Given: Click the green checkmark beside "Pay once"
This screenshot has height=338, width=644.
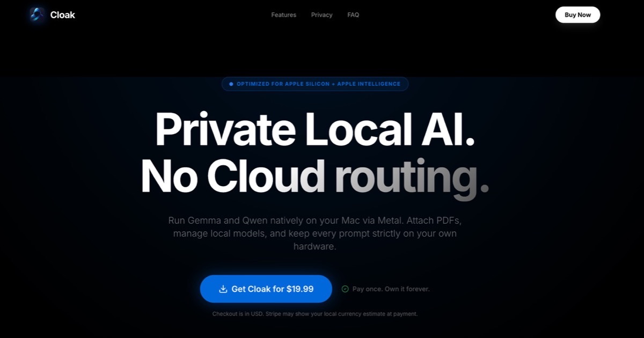Looking at the screenshot, I should pos(346,289).
